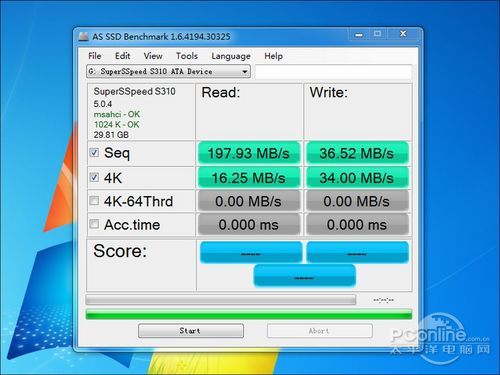Click the total score box below
The height and width of the screenshot is (375, 500).
tap(305, 276)
